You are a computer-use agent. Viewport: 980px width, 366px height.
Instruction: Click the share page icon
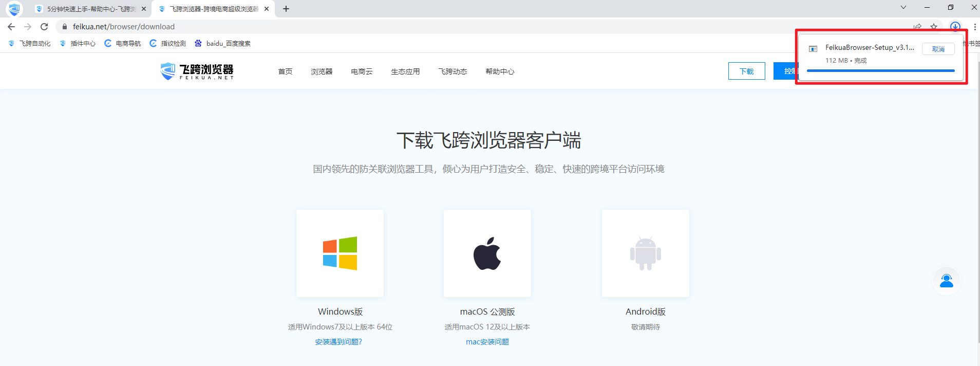click(917, 27)
